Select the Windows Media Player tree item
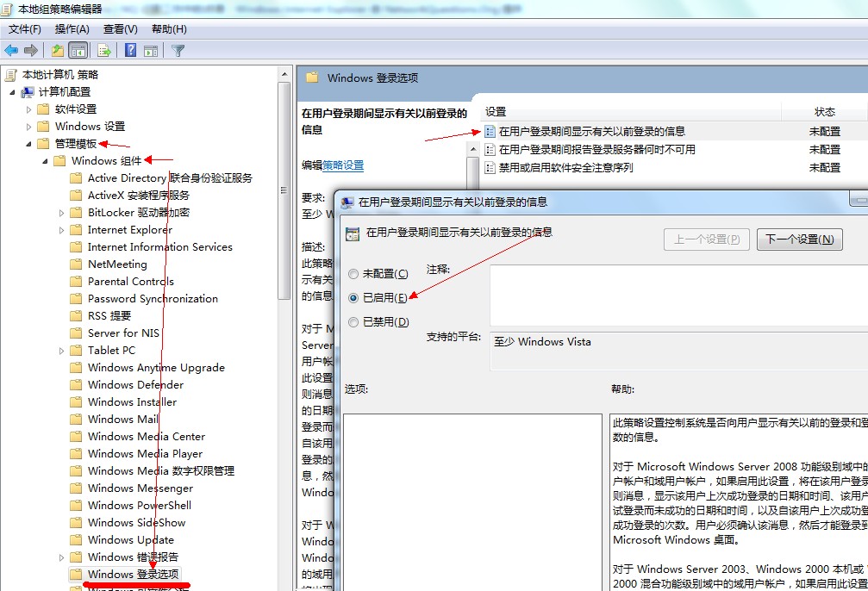The image size is (868, 591). coord(145,454)
